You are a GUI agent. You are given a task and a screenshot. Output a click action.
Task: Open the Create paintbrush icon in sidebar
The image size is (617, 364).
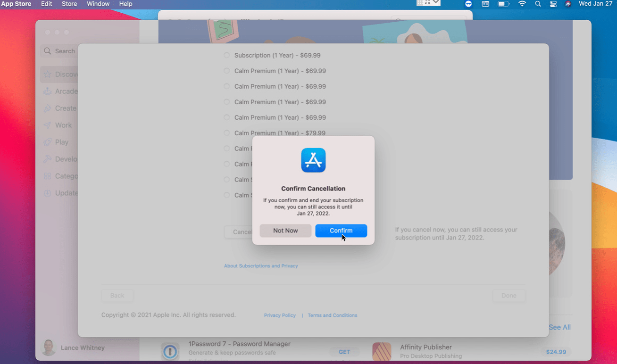click(47, 108)
